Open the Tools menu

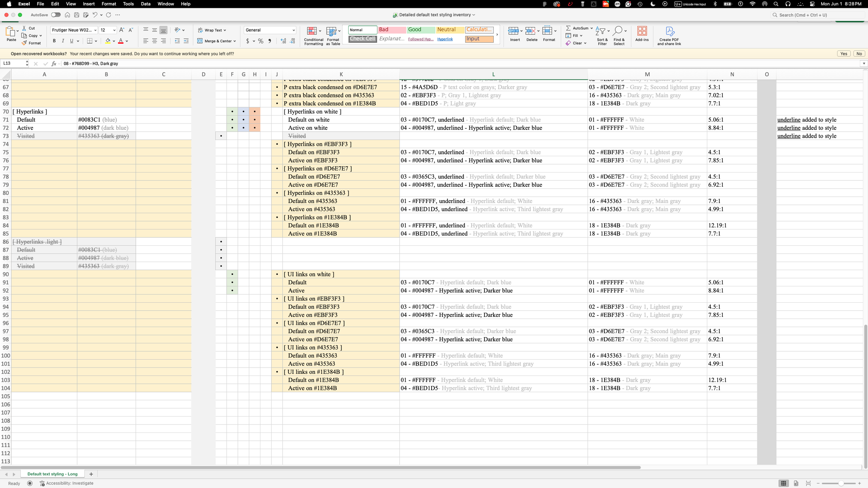(128, 4)
